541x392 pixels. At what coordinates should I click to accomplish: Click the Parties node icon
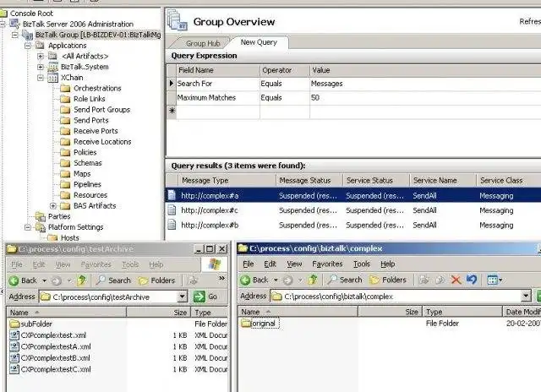pyautogui.click(x=41, y=217)
